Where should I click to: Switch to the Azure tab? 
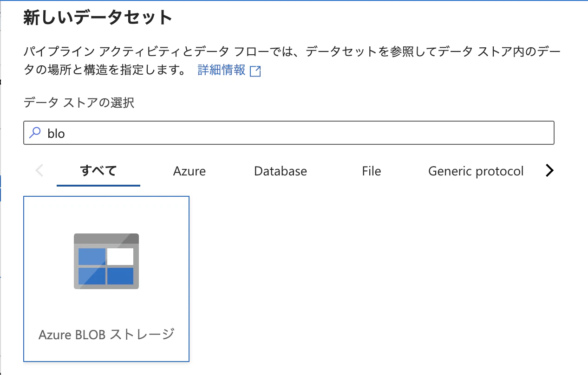(x=189, y=171)
